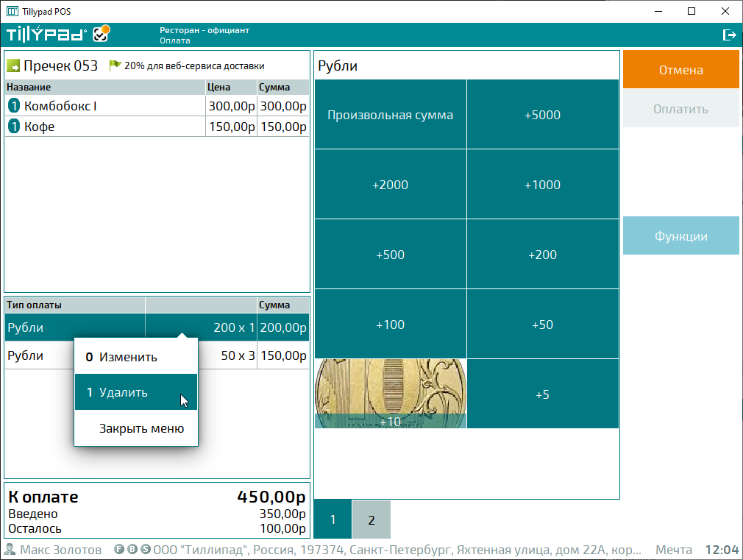
Task: Click the +10 coin image tile
Action: [390, 394]
